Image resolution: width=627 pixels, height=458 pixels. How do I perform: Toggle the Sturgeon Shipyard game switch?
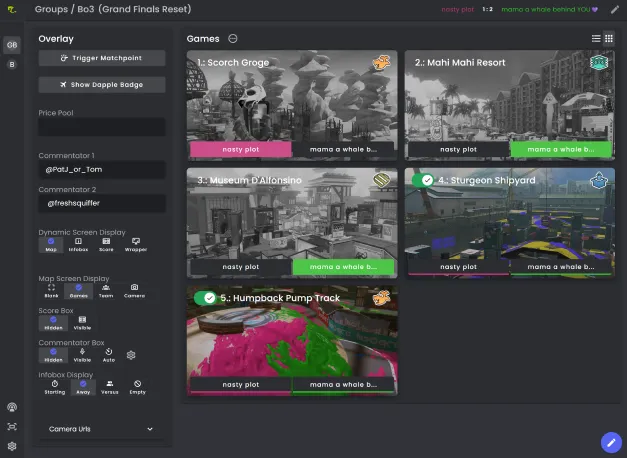point(423,181)
